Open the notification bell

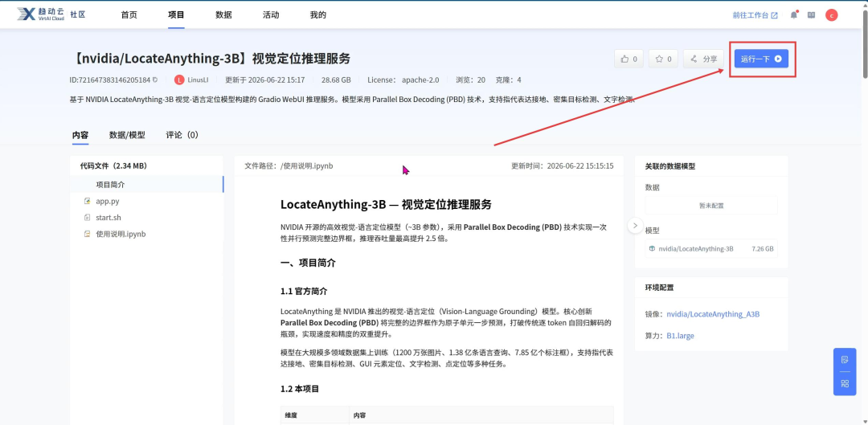tap(794, 15)
